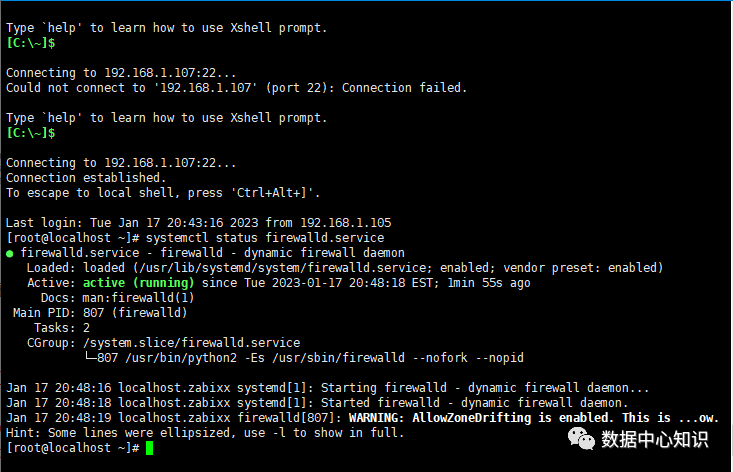Click the first green [C:\~]$ prompt
This screenshot has height=472, width=733.
point(31,43)
